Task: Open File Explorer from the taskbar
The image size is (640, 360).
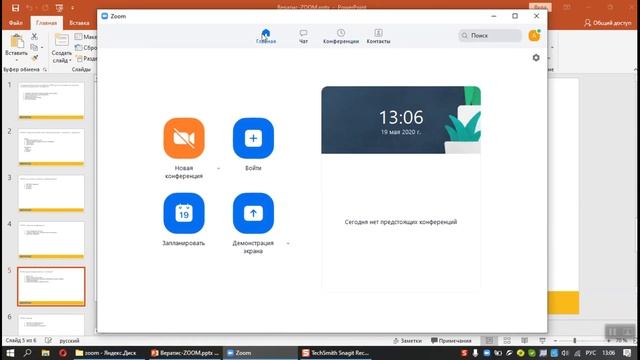Action: click(x=45, y=353)
